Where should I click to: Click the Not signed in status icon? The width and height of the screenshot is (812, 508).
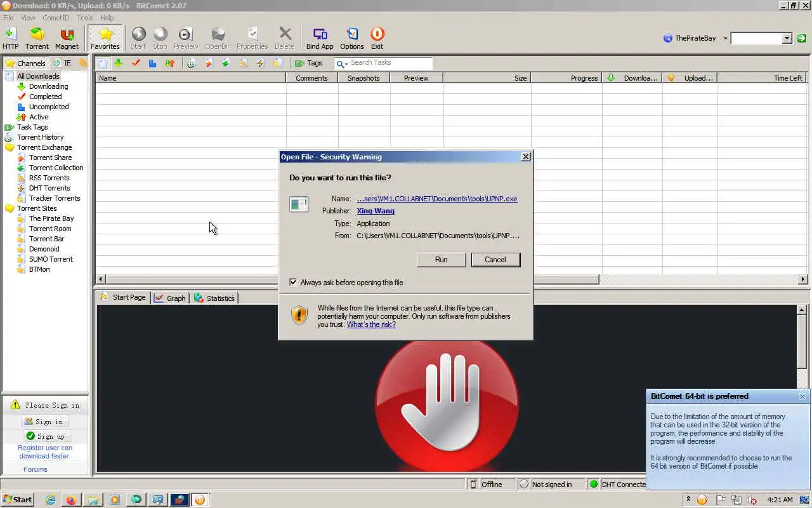(x=524, y=485)
